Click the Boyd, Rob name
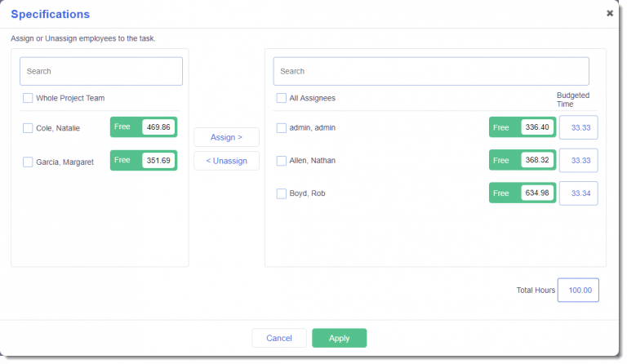This screenshot has width=627, height=364. [x=307, y=193]
